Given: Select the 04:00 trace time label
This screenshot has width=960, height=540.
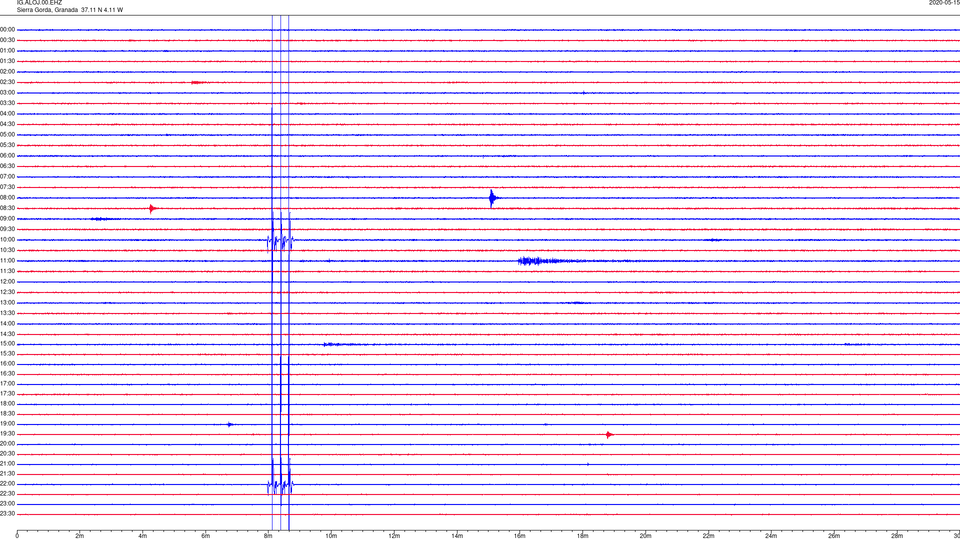Looking at the screenshot, I should click(x=7, y=113).
